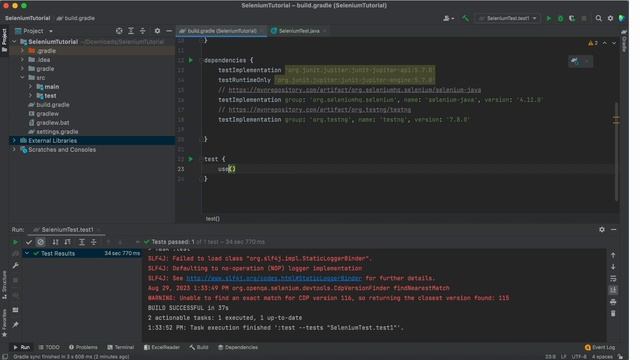This screenshot has height=360, width=640.
Task: Collapse the Test Results node
Action: pos(27,253)
